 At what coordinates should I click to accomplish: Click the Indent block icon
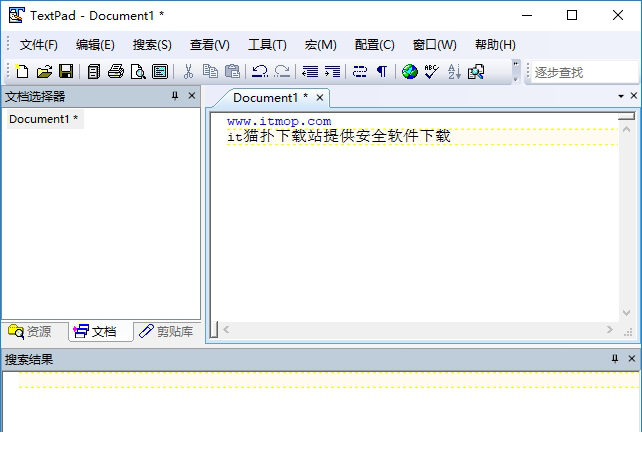pyautogui.click(x=332, y=72)
